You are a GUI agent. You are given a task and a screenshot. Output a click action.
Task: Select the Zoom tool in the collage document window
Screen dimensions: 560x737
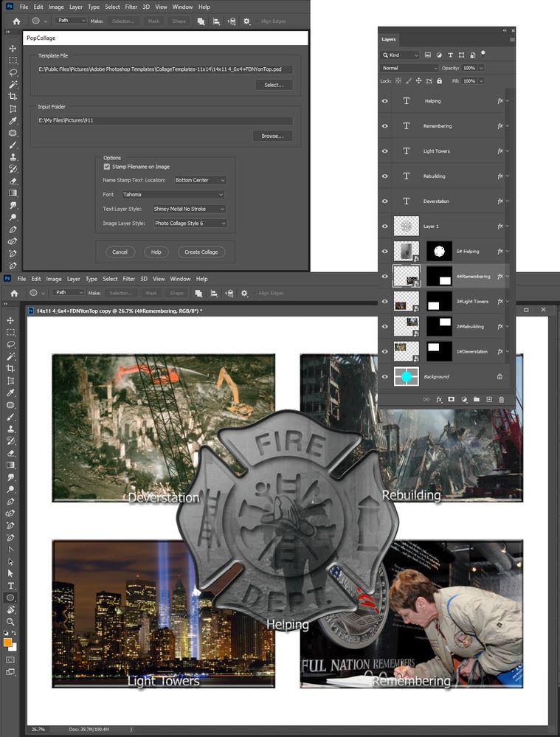pyautogui.click(x=10, y=621)
